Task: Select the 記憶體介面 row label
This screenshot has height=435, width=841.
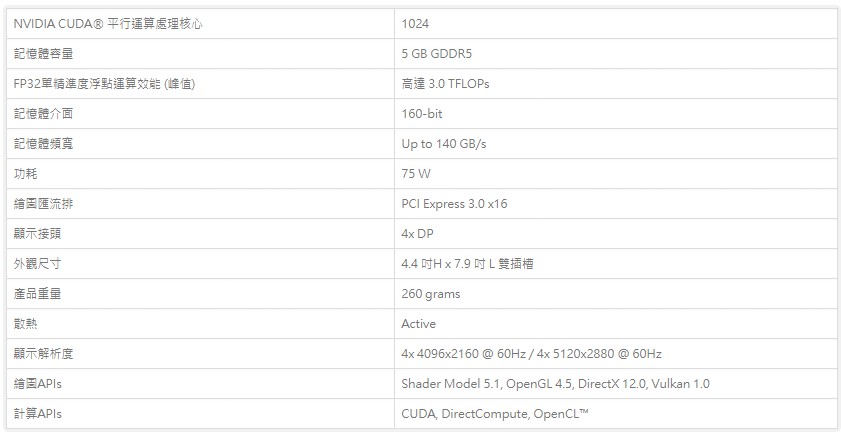Action: click(x=43, y=114)
